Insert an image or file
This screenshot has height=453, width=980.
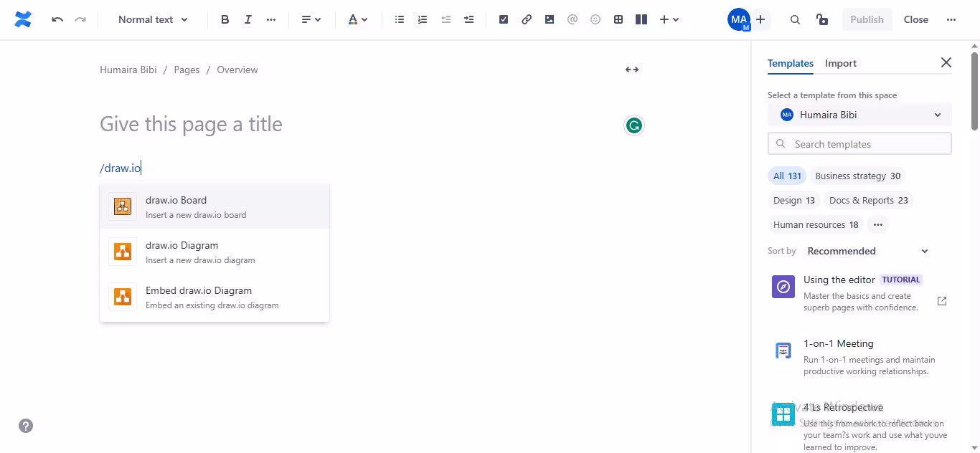(550, 20)
